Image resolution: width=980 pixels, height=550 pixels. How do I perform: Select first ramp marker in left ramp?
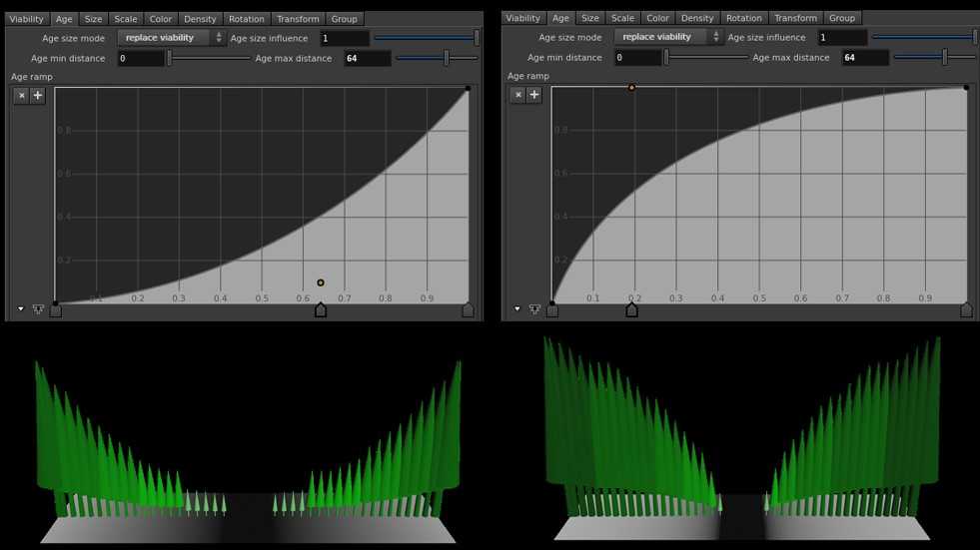pos(56,309)
